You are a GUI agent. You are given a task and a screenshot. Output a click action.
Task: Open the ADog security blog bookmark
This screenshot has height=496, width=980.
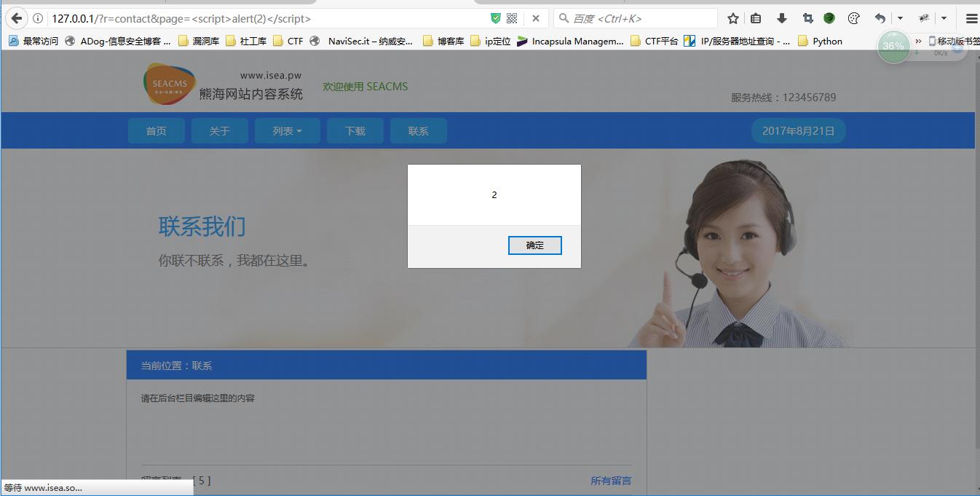point(117,42)
